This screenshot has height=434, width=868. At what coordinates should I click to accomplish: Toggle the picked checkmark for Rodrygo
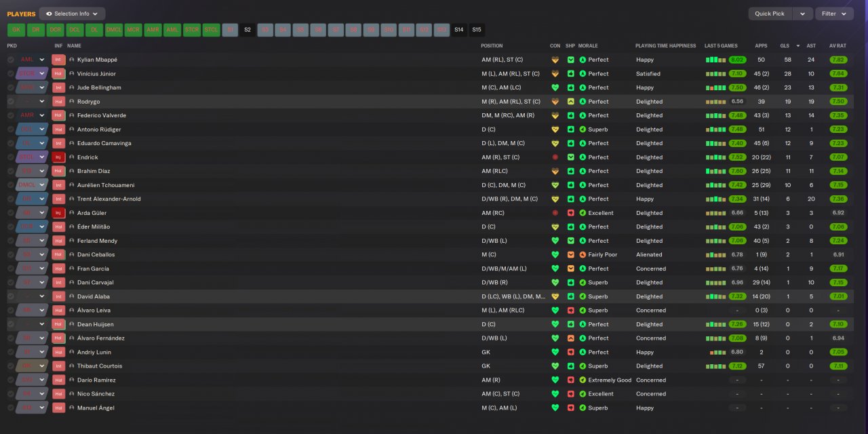[11, 102]
